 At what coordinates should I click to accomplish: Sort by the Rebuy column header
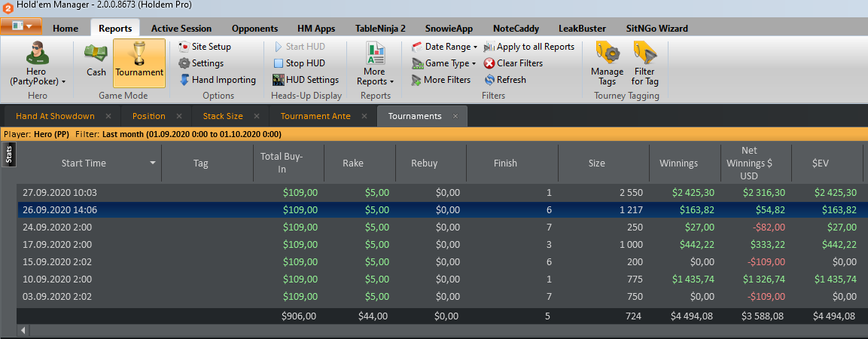tap(431, 163)
